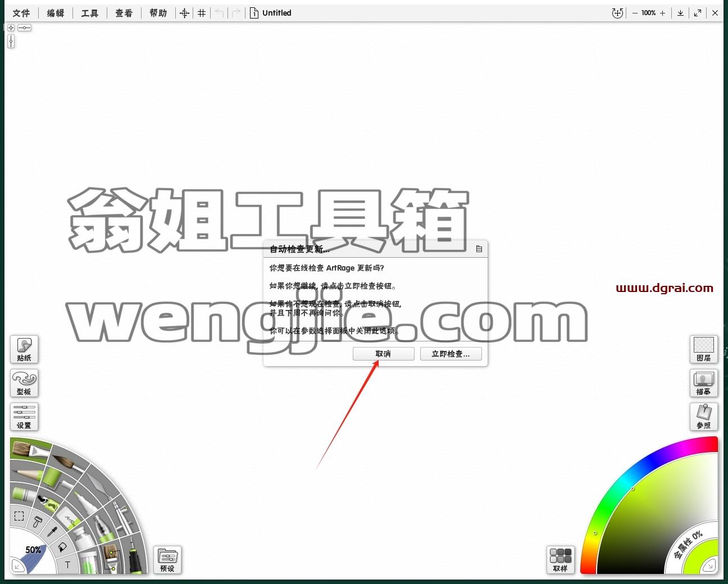The height and width of the screenshot is (584, 728).
Task: Toggle the 描摹 tracing panel
Action: (703, 383)
